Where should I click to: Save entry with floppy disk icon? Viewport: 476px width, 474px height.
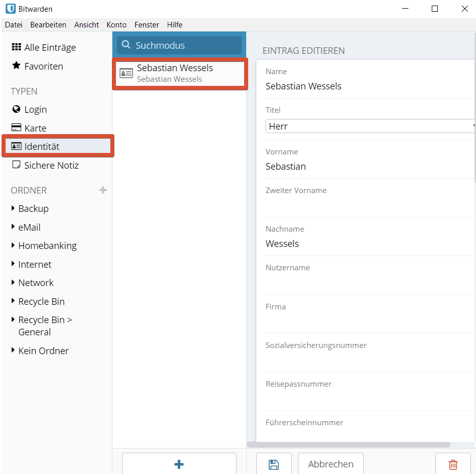point(274,464)
